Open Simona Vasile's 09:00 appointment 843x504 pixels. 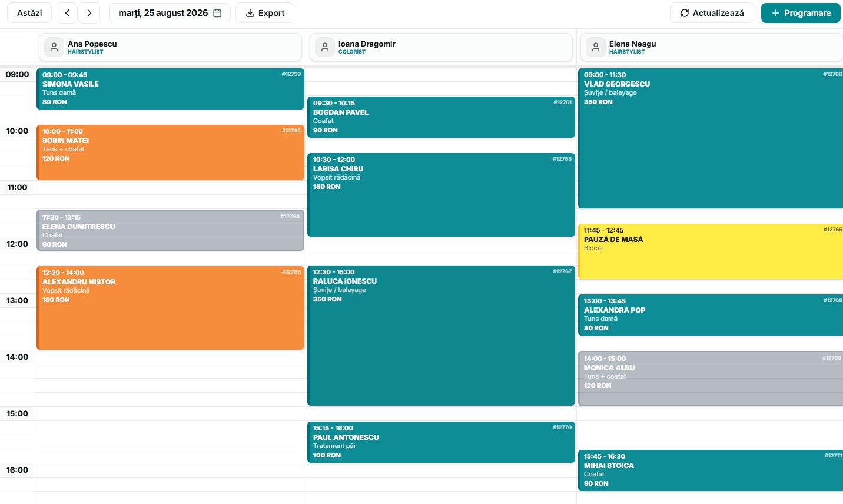tap(171, 89)
